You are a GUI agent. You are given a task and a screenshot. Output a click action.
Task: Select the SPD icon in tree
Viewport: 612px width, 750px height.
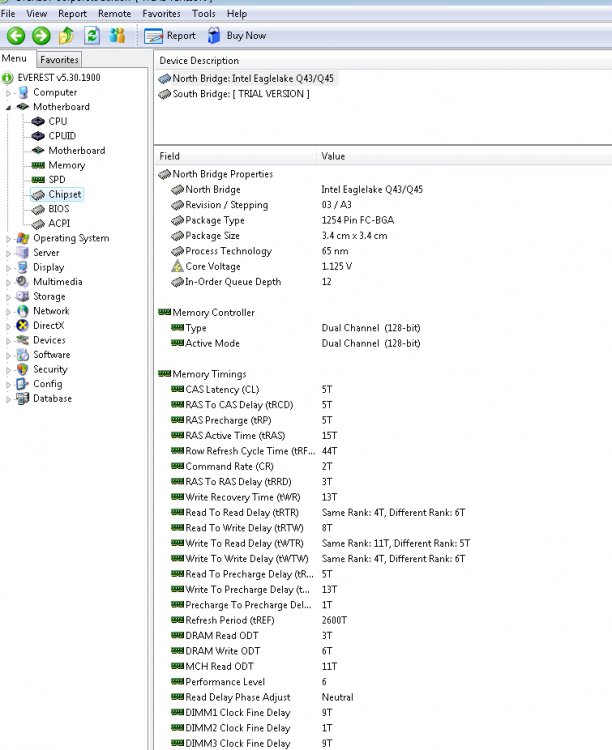[x=38, y=180]
